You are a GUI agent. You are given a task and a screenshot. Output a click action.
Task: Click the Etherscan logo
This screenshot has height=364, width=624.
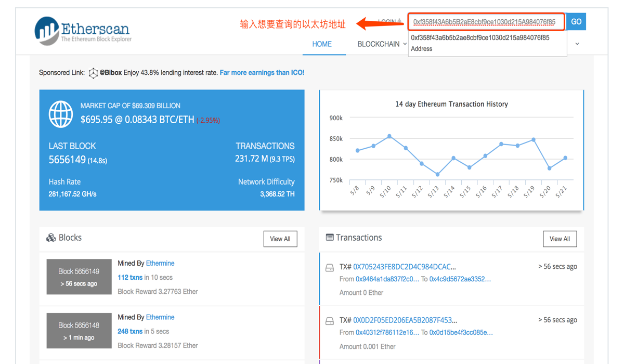click(81, 31)
